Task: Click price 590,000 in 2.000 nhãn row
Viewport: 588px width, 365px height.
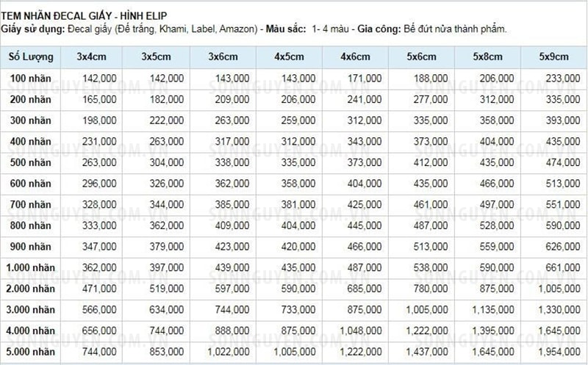Action: [298, 289]
